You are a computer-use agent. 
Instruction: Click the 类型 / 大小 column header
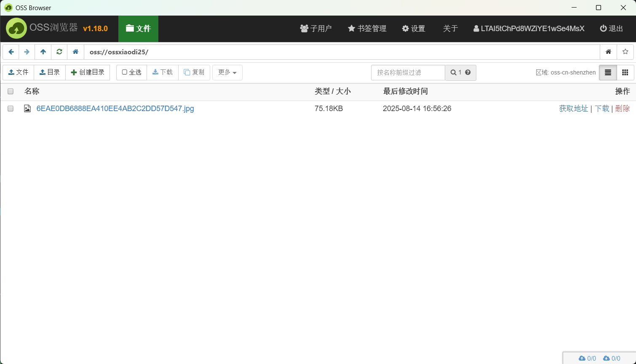coord(333,91)
